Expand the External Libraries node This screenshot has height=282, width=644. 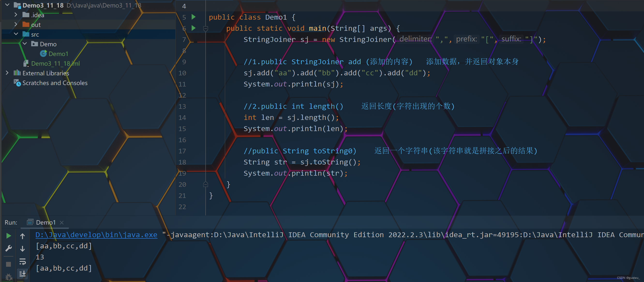point(7,73)
